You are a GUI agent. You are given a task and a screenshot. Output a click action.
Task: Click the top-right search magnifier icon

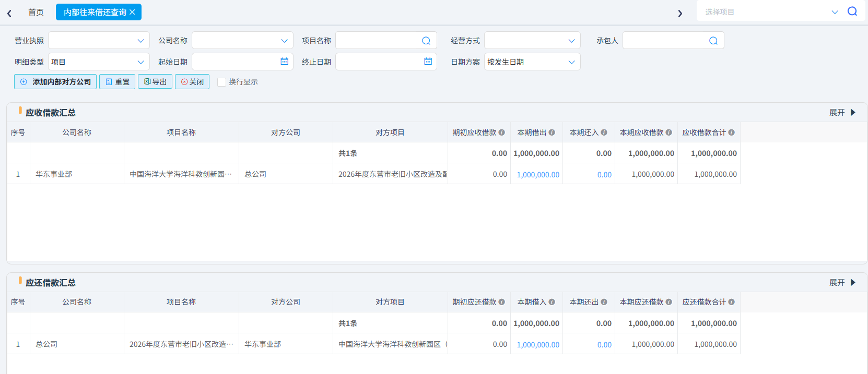[x=852, y=11]
